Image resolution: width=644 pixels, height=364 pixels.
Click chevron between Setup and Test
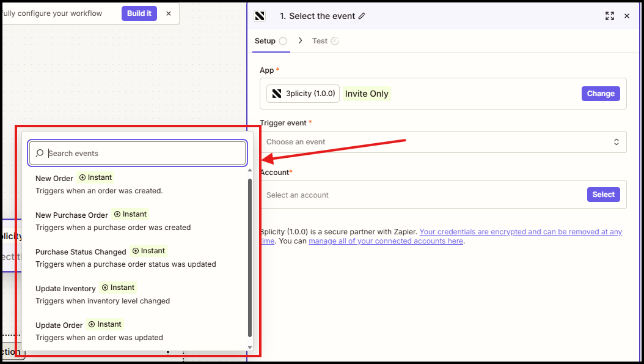point(300,40)
